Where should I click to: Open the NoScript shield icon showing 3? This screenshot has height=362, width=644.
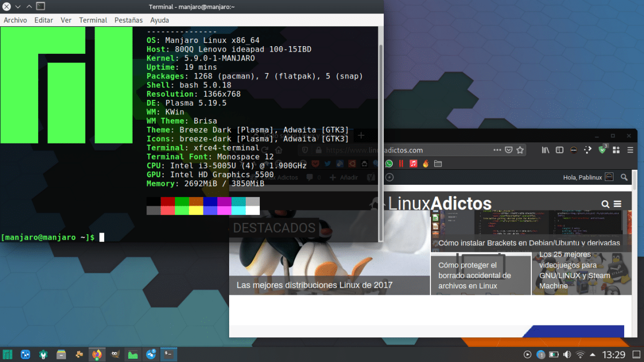pos(602,150)
